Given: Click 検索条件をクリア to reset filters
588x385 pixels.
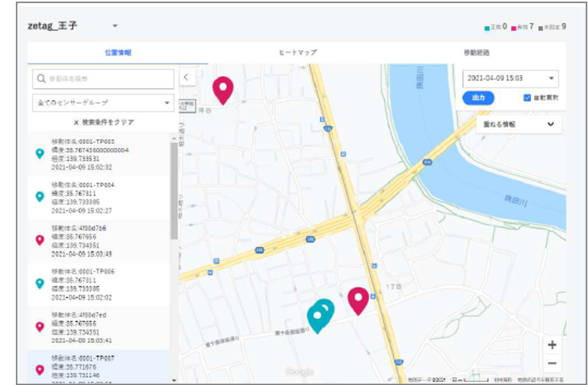Looking at the screenshot, I should coord(103,122).
